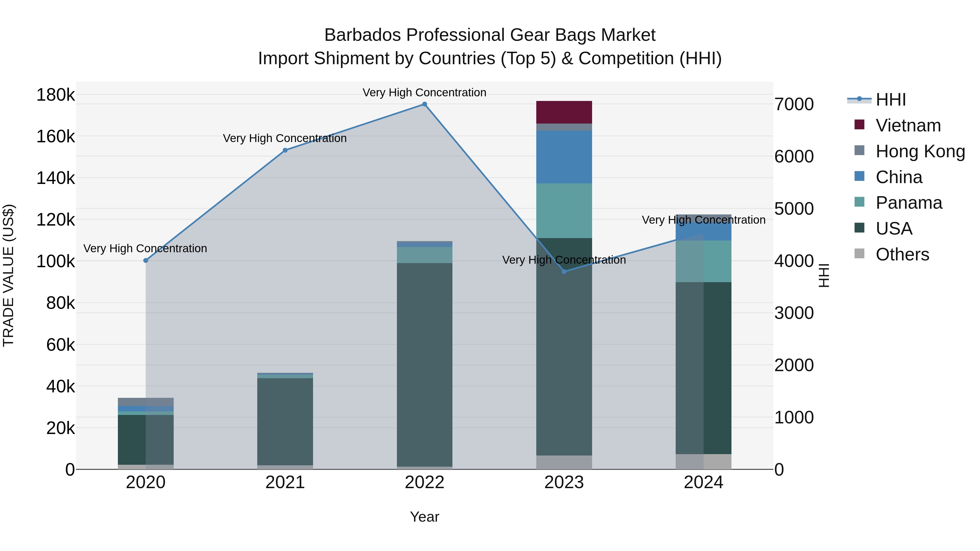Click the Panama teal color swatch
This screenshot has height=551, width=980.
[859, 202]
